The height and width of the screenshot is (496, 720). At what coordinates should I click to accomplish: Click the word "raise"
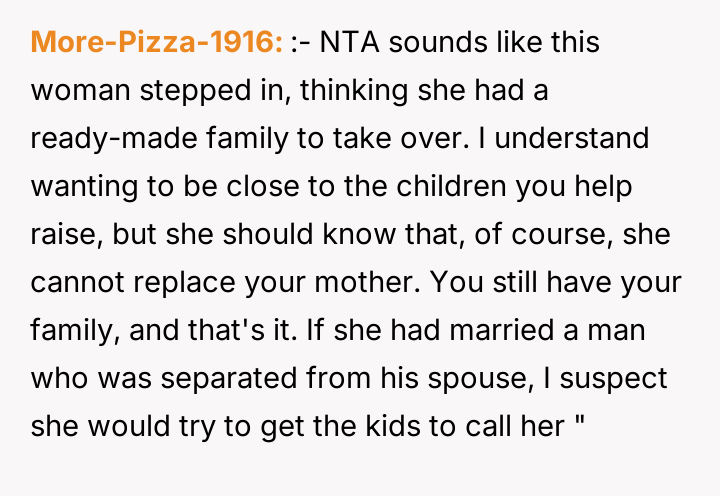tap(64, 235)
